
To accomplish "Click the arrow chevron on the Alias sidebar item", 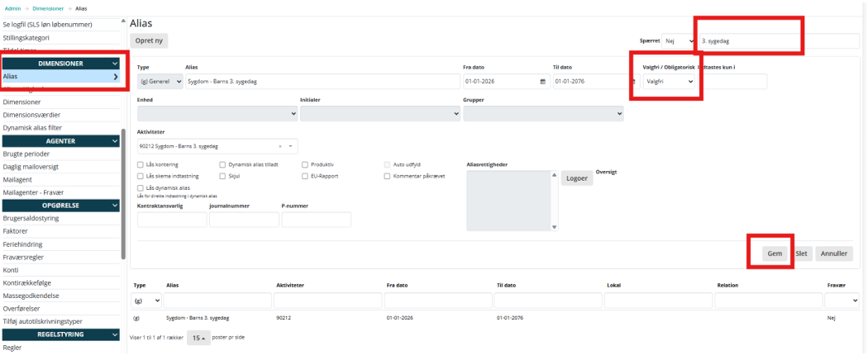I will (115, 77).
